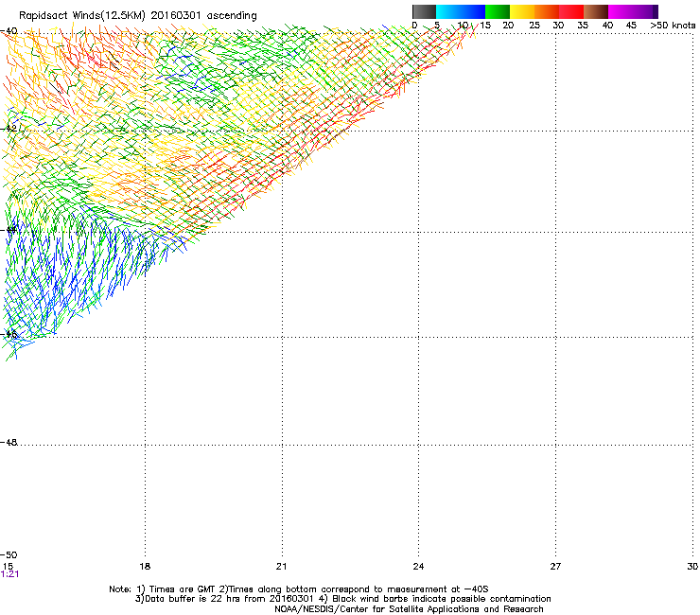Click the yellow 20-25 knots color segment
The width and height of the screenshot is (700, 615).
point(522,11)
